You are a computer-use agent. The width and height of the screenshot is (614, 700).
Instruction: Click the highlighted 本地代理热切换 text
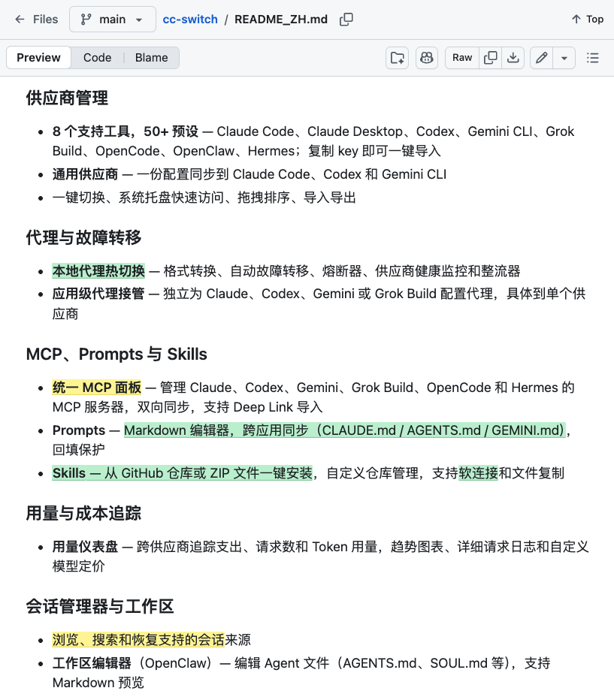pos(98,270)
